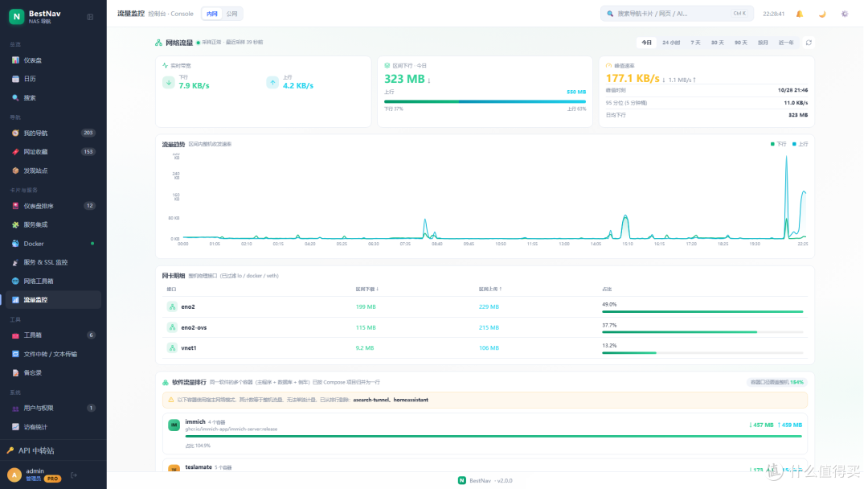
Task: Sort the table by 区间下载 column
Action: (367, 289)
